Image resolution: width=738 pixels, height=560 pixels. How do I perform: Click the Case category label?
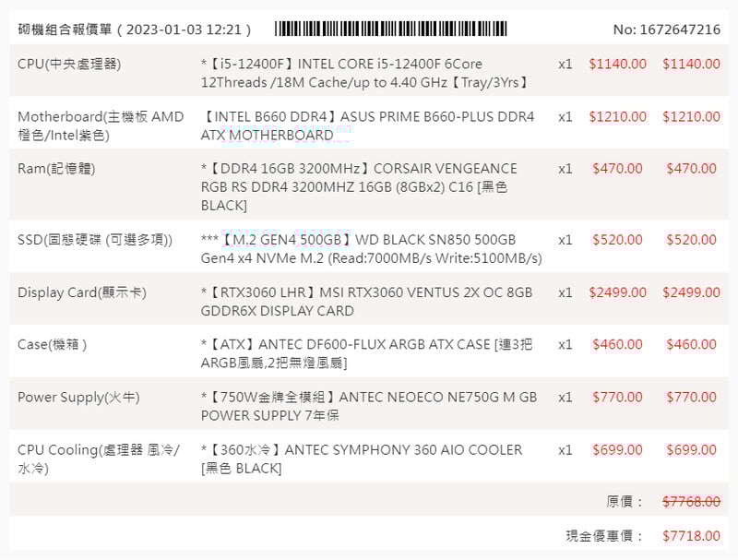53,344
